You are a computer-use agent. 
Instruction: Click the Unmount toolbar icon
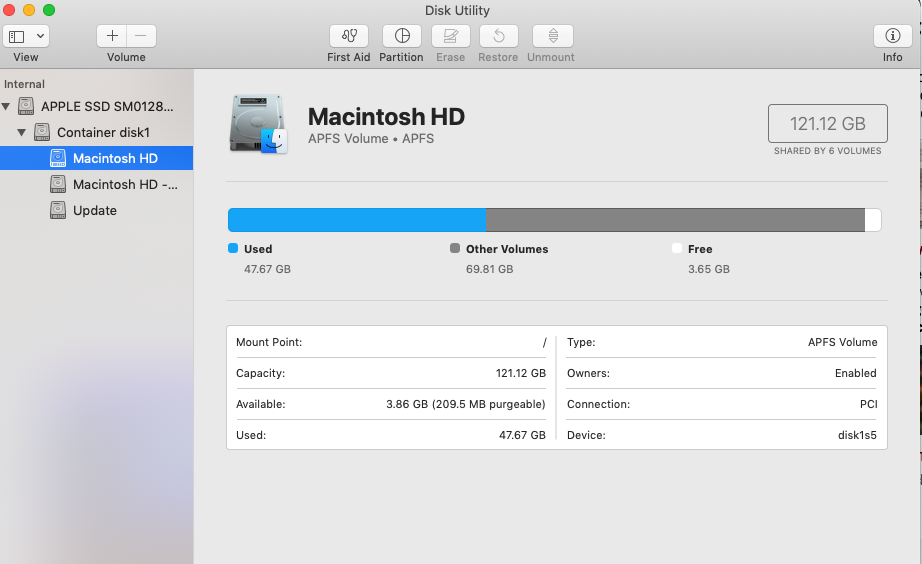tap(553, 36)
